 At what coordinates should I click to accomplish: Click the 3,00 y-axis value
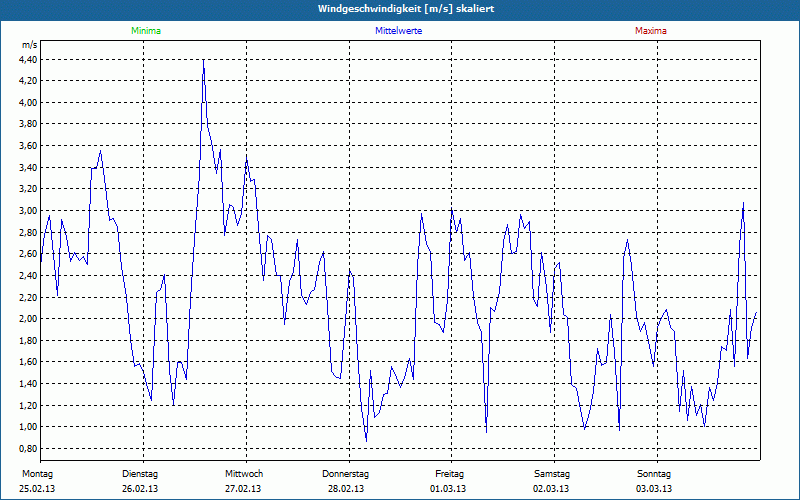pos(29,211)
